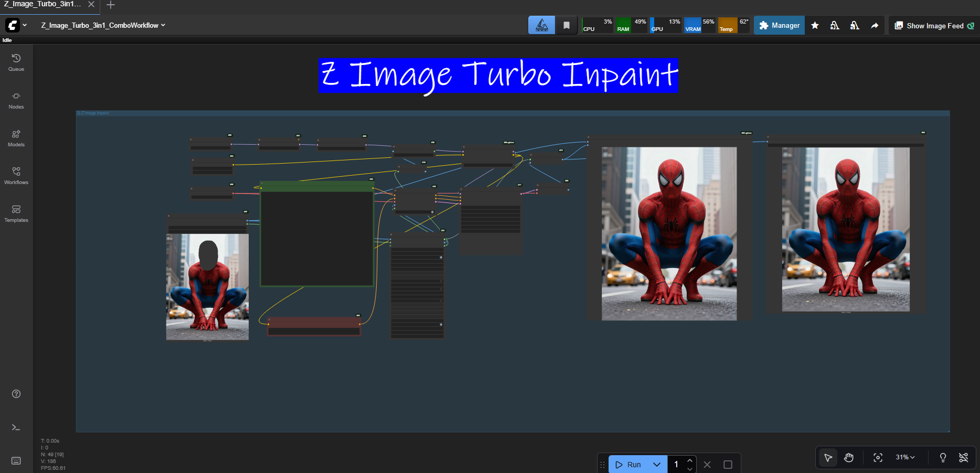Click the share arrow icon
Image resolution: width=980 pixels, height=473 pixels.
pos(875,25)
